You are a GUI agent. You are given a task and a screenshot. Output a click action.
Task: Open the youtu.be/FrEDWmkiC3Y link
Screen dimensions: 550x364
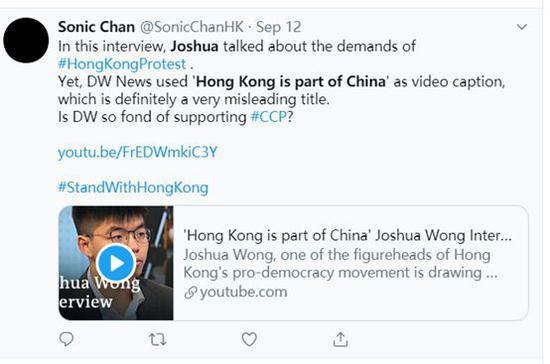pos(138,153)
